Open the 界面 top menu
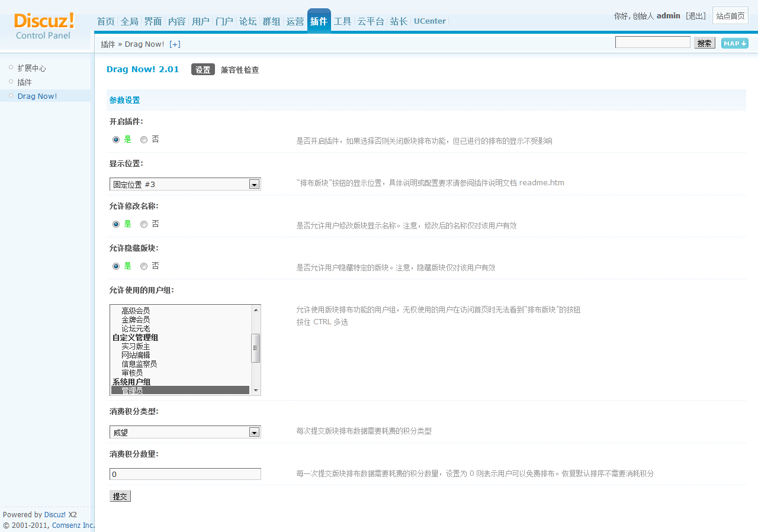Viewport: 758px width, 532px height. point(153,21)
